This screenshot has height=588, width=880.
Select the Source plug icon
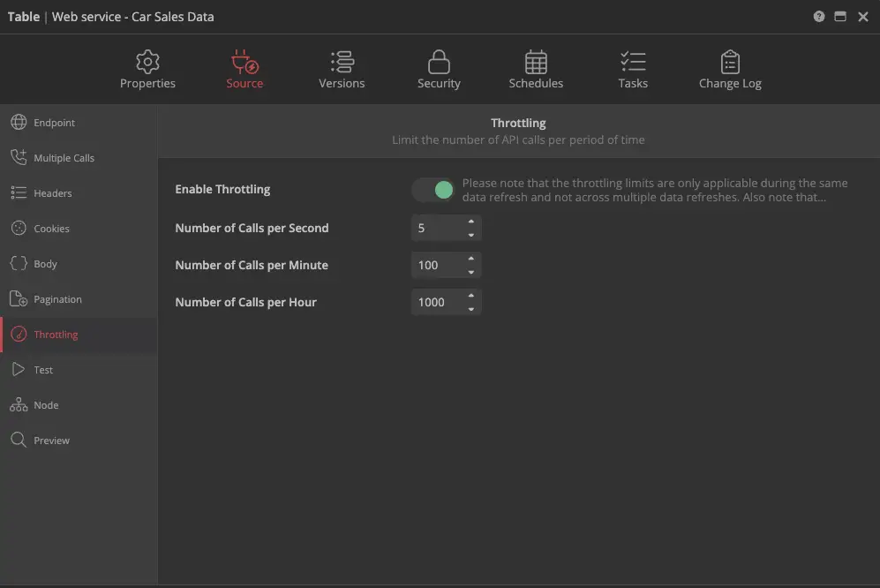(x=244, y=62)
